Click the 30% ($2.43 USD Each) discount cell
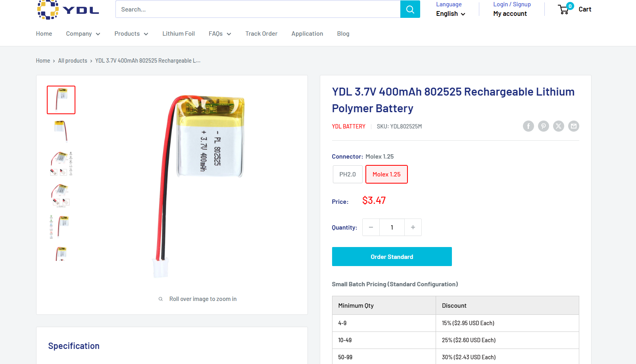Screen dimensions: 636x364 coord(507,357)
